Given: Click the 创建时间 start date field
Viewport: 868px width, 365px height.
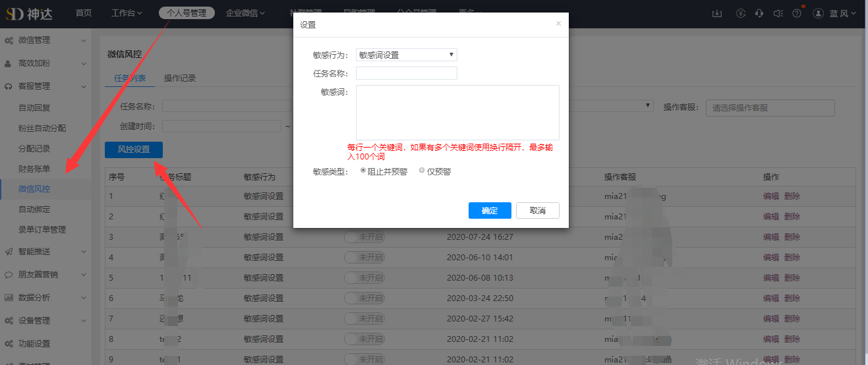Looking at the screenshot, I should 221,126.
